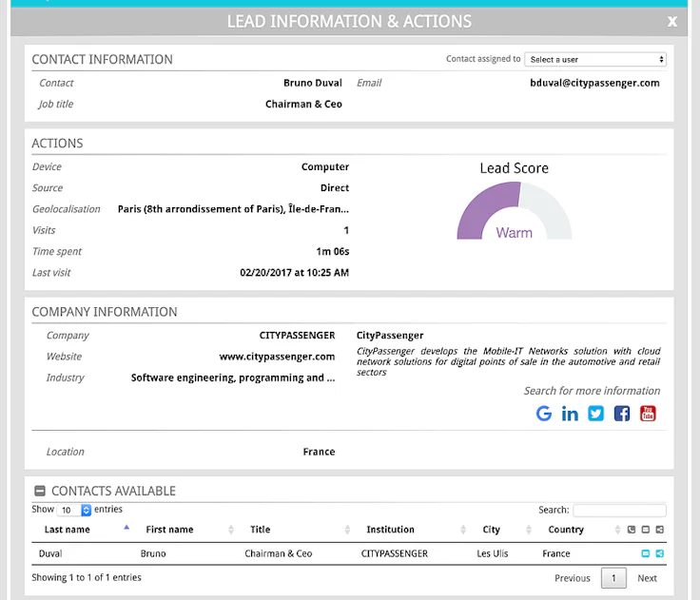This screenshot has width=700, height=600.
Task: Email Bruno Duval via blue envelope icon
Action: [646, 553]
